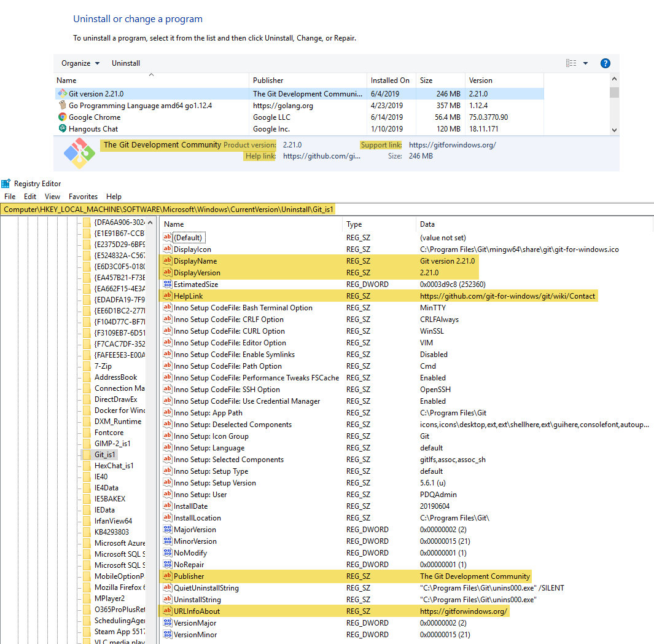Click the URLInfoAbout string value icon

(167, 611)
